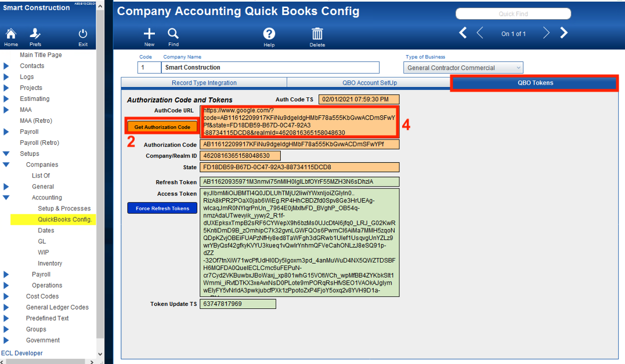Open WIP under Accounting

(44, 253)
